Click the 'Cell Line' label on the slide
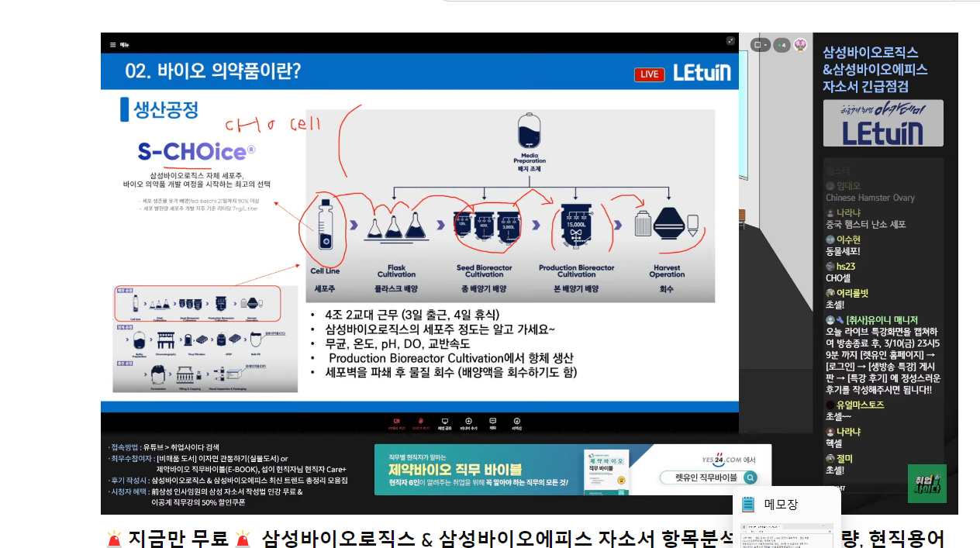The height and width of the screenshot is (548, 980). [325, 271]
